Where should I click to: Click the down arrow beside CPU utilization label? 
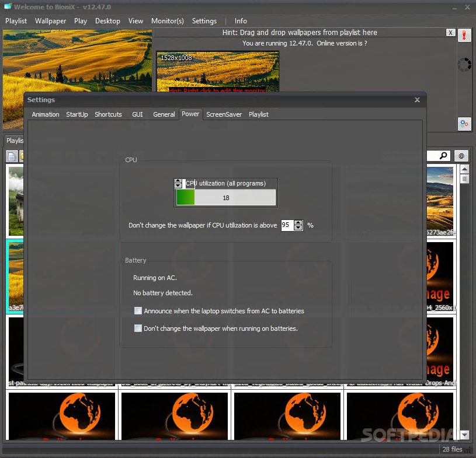178,186
